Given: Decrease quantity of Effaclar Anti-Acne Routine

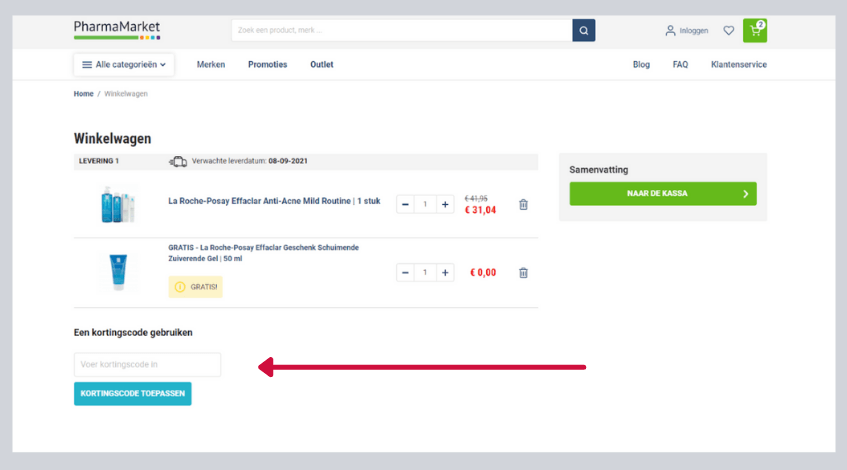Looking at the screenshot, I should pos(405,205).
